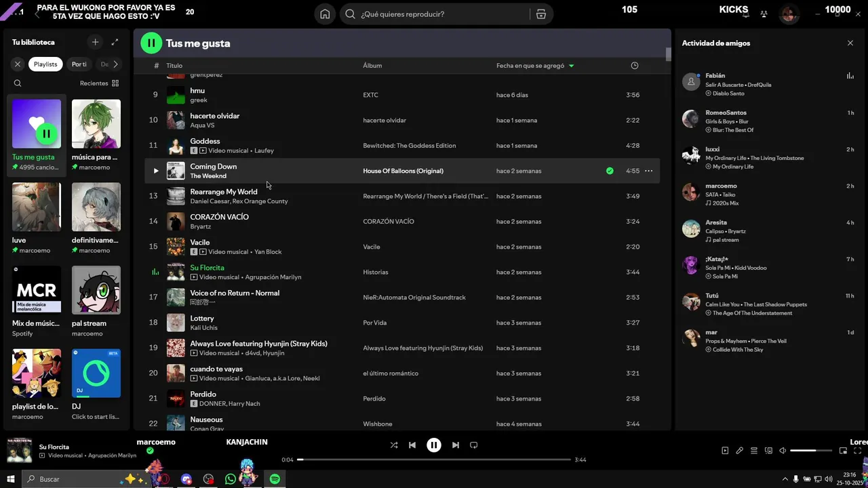868x488 pixels.
Task: Show more library filter chips with arrow
Action: [x=115, y=64]
